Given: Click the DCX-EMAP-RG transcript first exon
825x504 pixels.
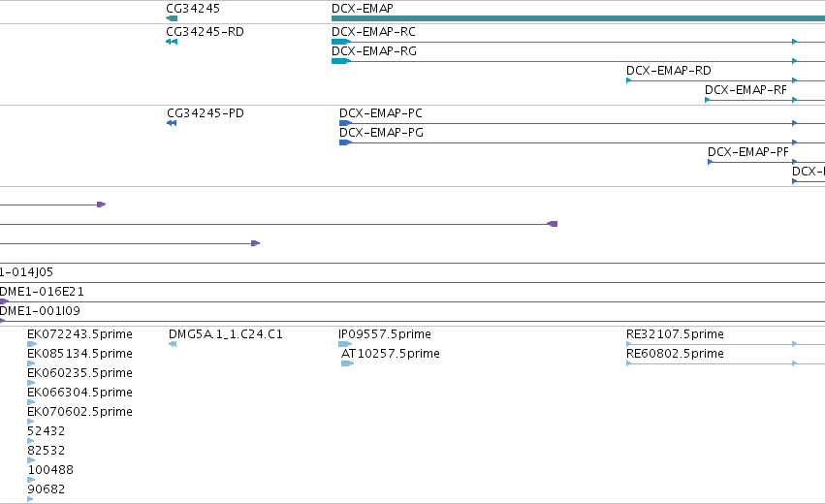Looking at the screenshot, I should coord(341,61).
